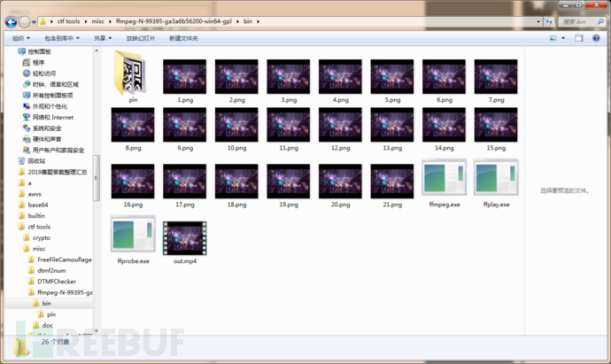Select the 8.png image file
Viewport: 611px width, 364px height.
[133, 125]
